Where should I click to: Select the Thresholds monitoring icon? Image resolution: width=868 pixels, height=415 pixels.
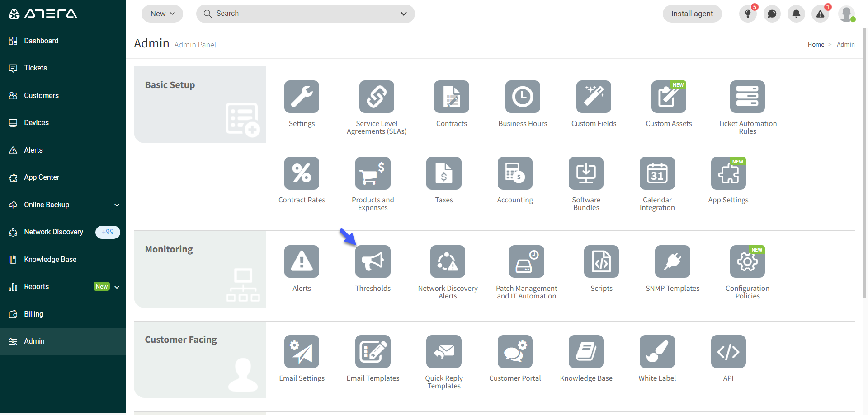pyautogui.click(x=373, y=261)
